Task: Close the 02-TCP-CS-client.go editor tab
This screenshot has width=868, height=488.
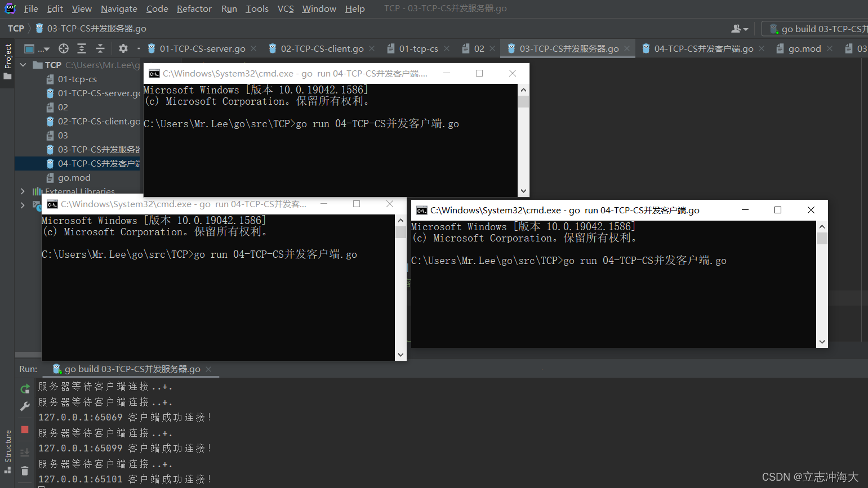Action: [x=372, y=49]
